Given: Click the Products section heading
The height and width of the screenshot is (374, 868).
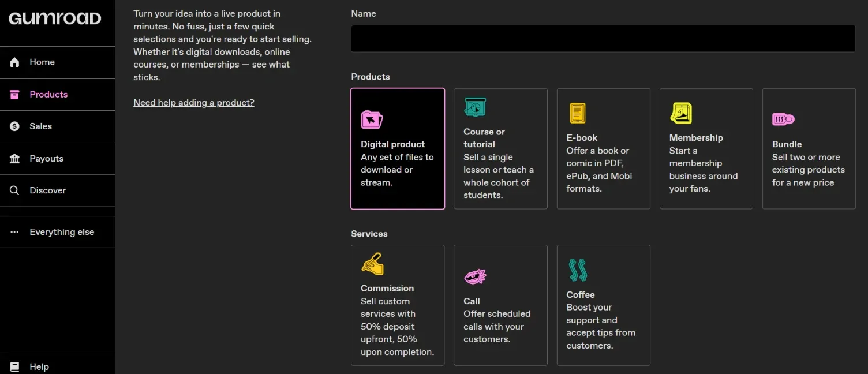Looking at the screenshot, I should click(x=371, y=77).
